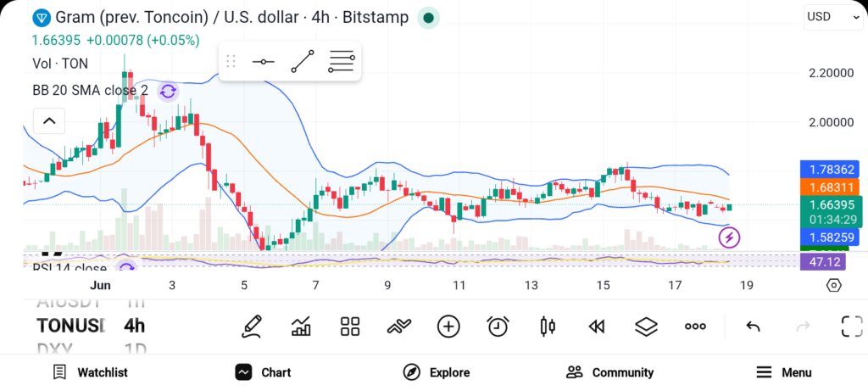Open the object tree layers icon
Screen dimensions: 868x391
(646, 327)
